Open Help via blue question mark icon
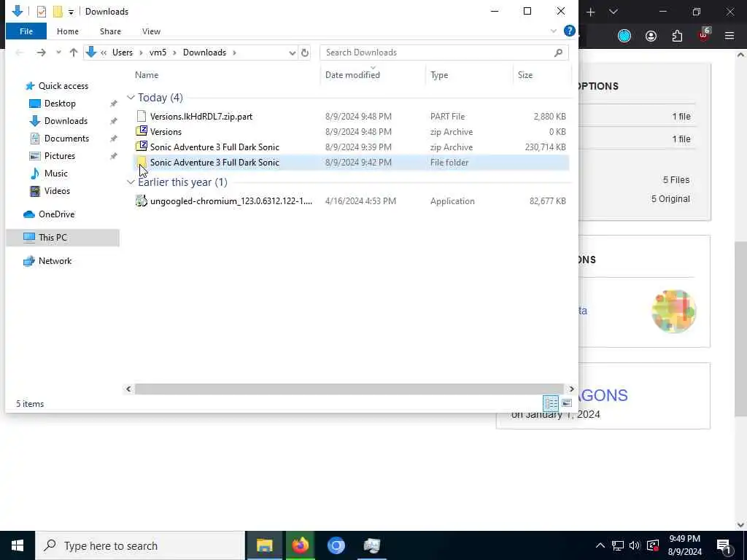The image size is (747, 560). coord(569,31)
